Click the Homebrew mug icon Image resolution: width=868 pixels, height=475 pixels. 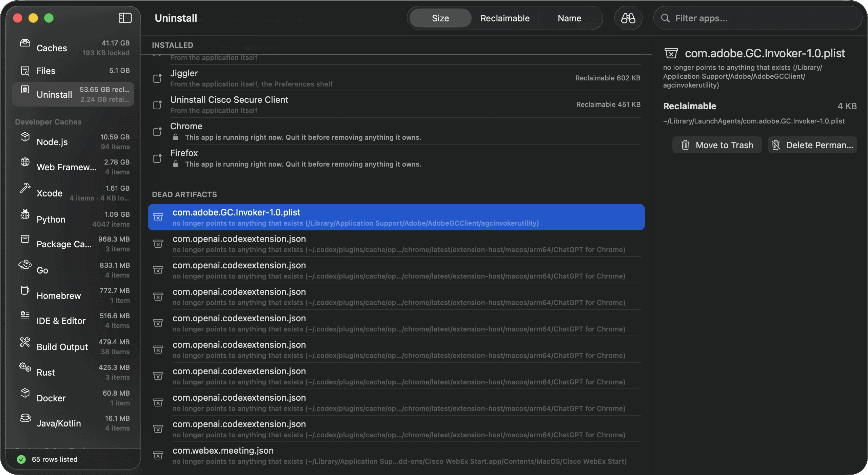tap(25, 290)
